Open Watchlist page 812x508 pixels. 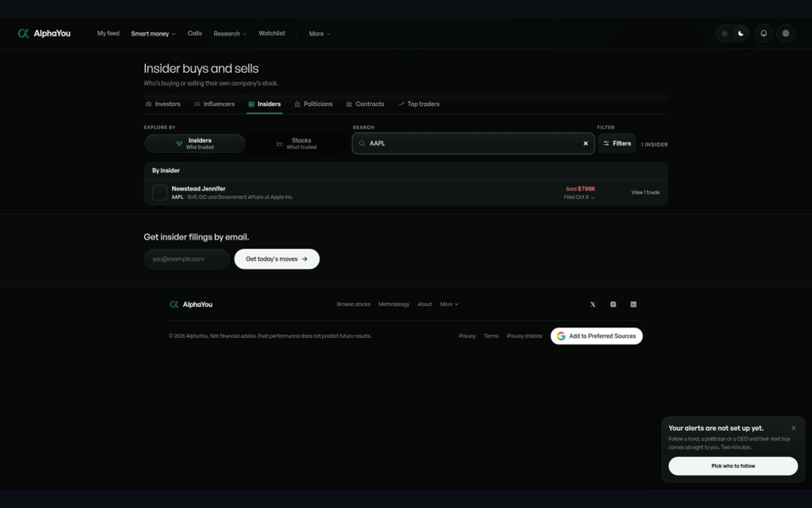tap(272, 33)
